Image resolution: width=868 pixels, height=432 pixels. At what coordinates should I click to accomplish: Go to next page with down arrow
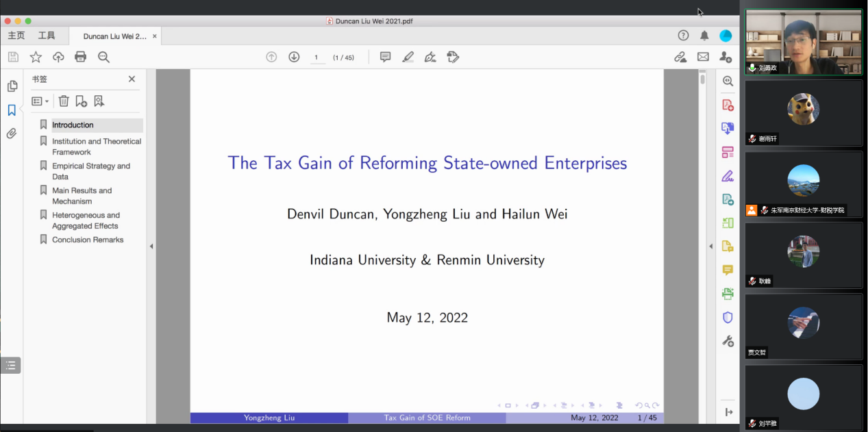pyautogui.click(x=294, y=57)
